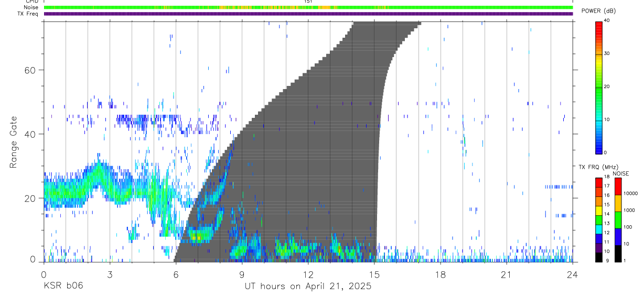The width and height of the screenshot is (644, 297).
Task: Click the x-axis tick label 24
Action: pyautogui.click(x=572, y=274)
